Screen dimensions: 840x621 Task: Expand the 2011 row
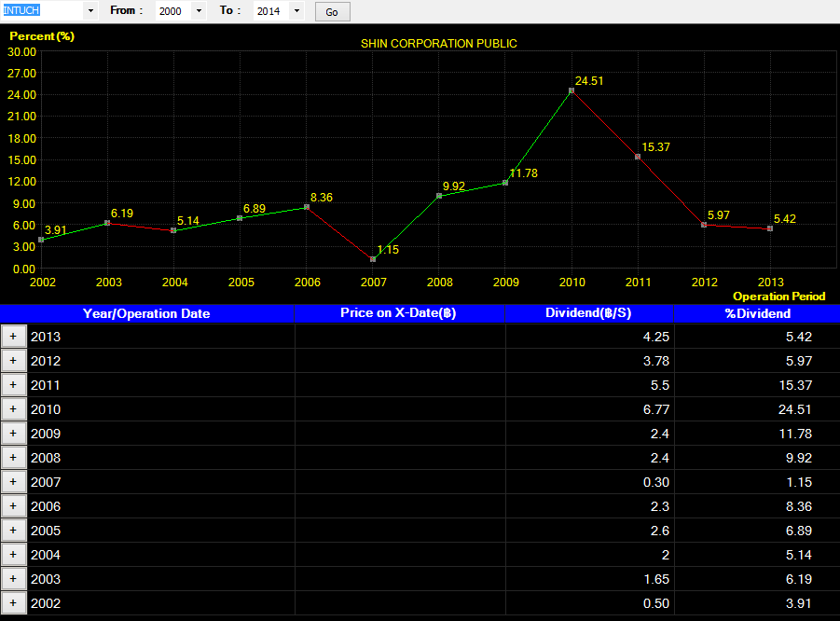[13, 385]
